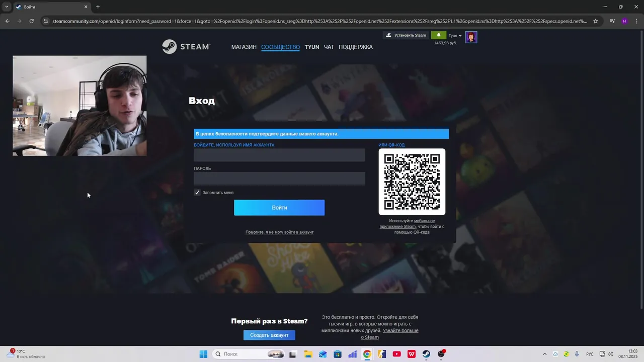Click the browser forward arrow

(x=19, y=21)
